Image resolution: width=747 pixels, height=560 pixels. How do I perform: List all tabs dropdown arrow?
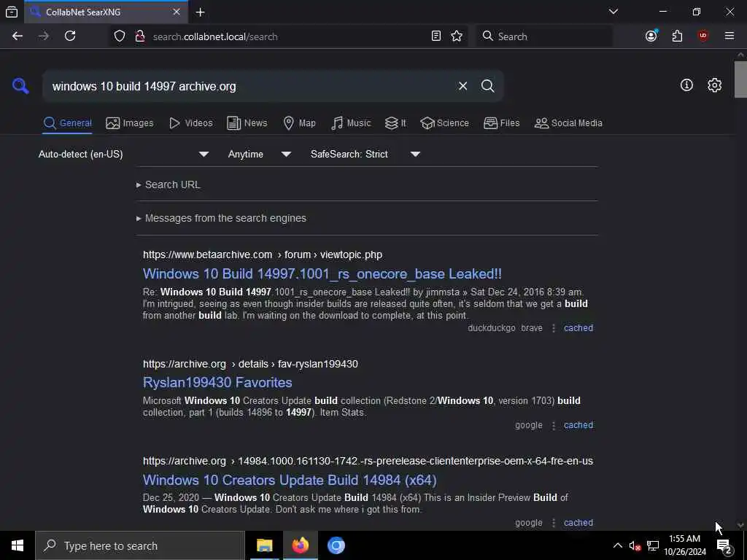(613, 12)
